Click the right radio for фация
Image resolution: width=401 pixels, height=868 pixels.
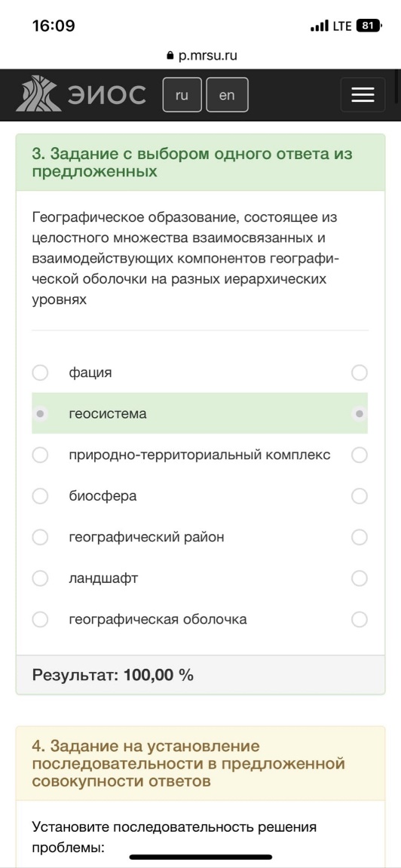360,373
